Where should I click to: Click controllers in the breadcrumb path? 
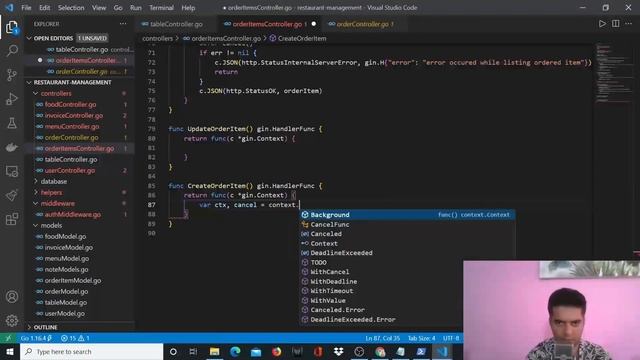click(158, 38)
